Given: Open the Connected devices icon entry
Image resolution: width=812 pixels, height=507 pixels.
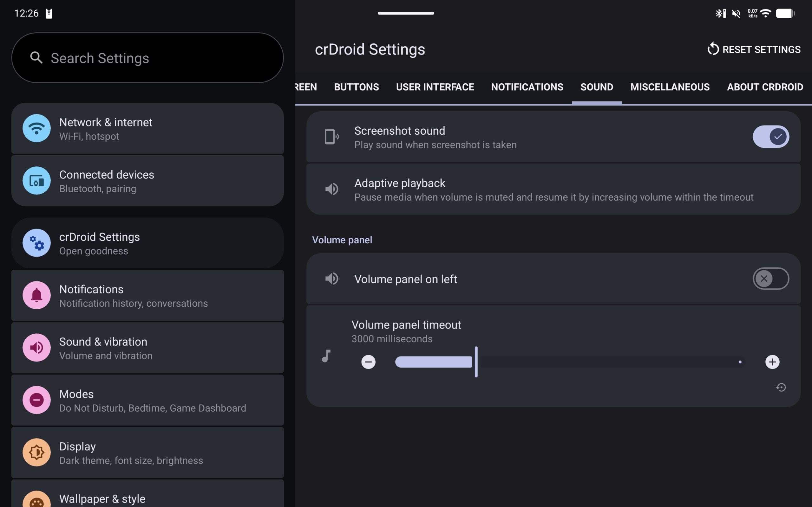Looking at the screenshot, I should click(36, 181).
